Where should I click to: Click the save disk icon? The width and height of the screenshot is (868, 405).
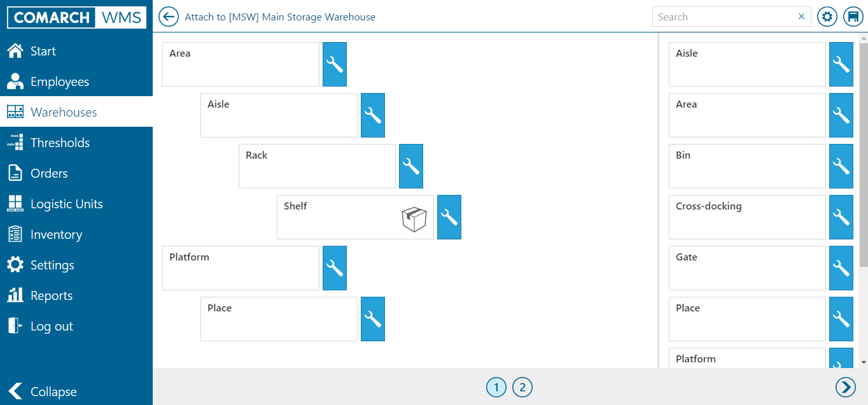coord(853,17)
